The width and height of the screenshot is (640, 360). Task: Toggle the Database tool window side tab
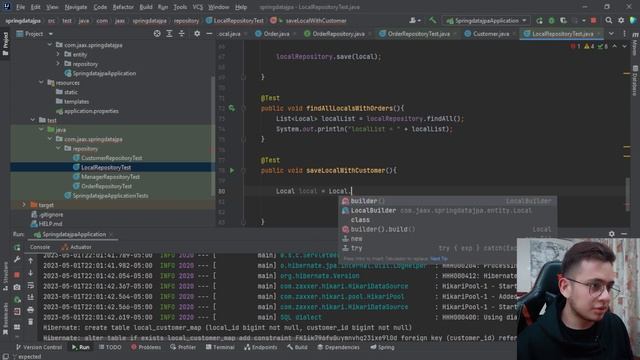(x=635, y=80)
